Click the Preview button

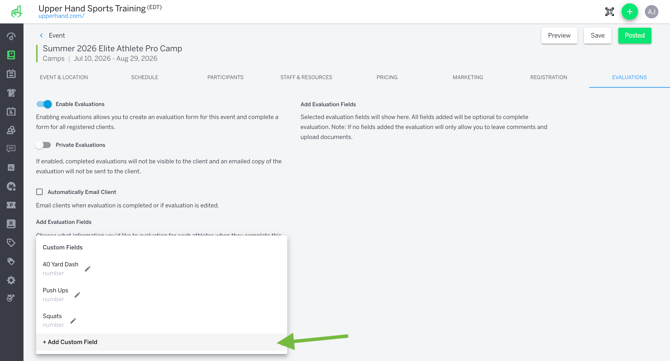pyautogui.click(x=559, y=35)
